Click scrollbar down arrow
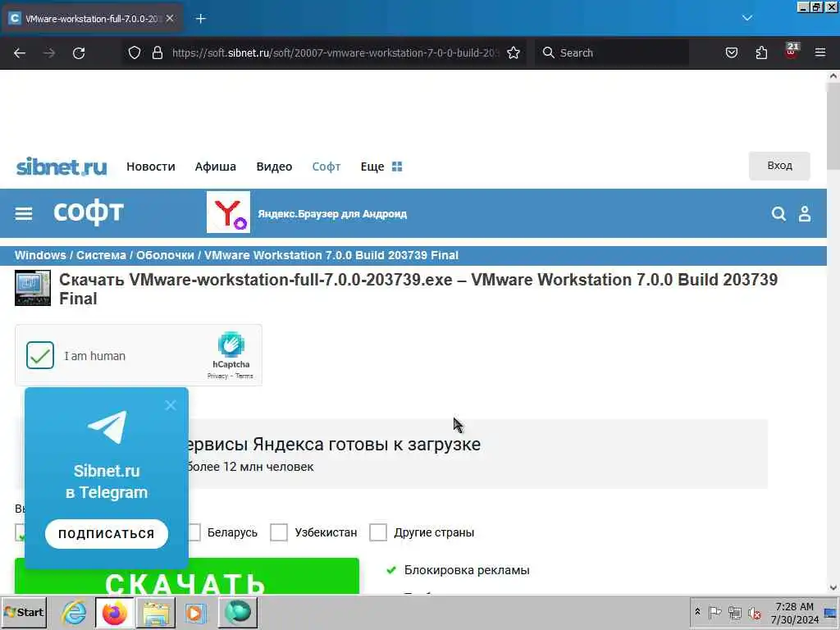This screenshot has width=840, height=630. click(x=833, y=587)
